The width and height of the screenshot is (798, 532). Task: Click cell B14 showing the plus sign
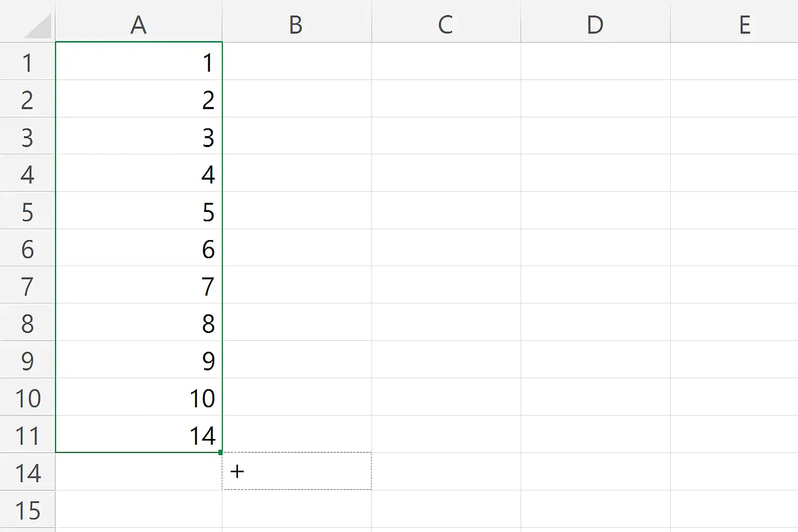[x=296, y=472]
